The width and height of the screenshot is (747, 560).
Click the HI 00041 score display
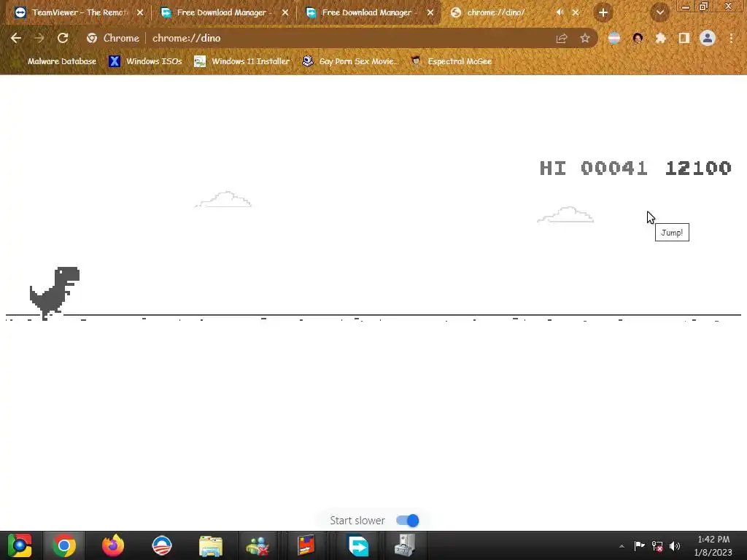pyautogui.click(x=594, y=168)
